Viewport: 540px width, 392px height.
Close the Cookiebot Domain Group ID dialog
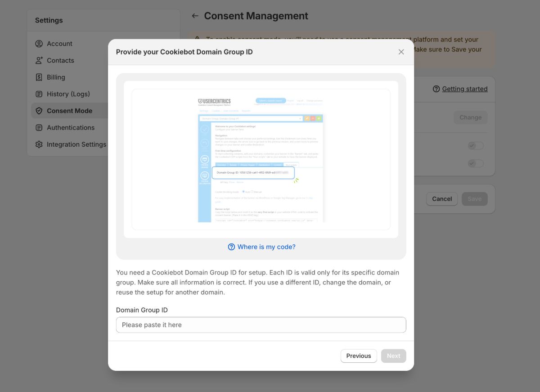(x=401, y=52)
